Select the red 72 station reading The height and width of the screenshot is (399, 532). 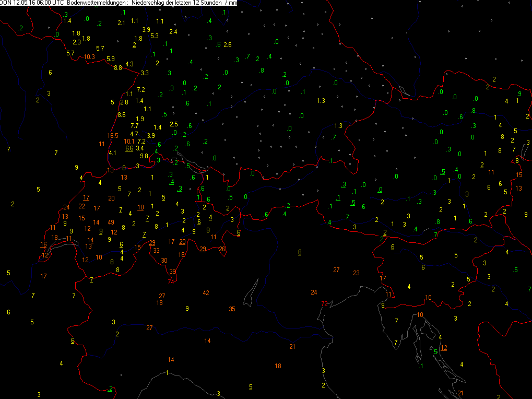[324, 303]
